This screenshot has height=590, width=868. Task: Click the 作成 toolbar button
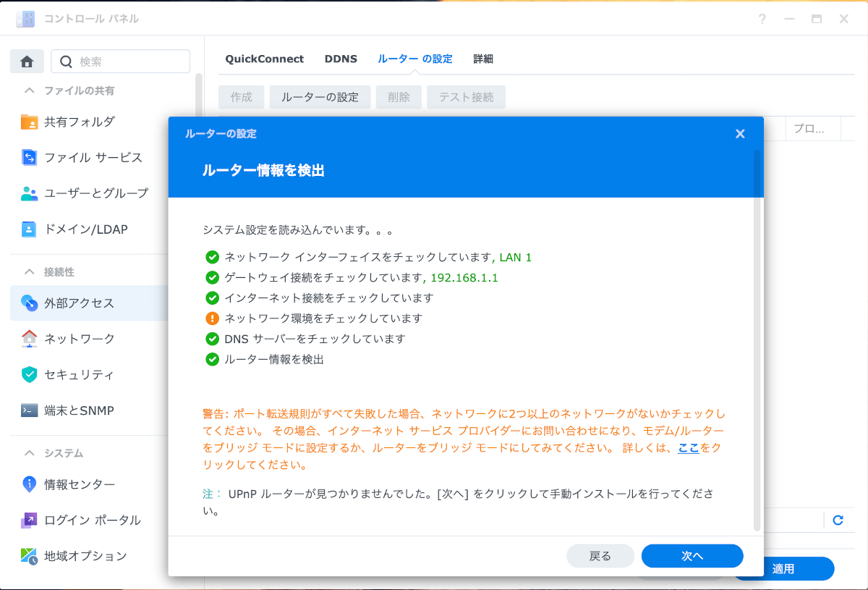[x=242, y=97]
